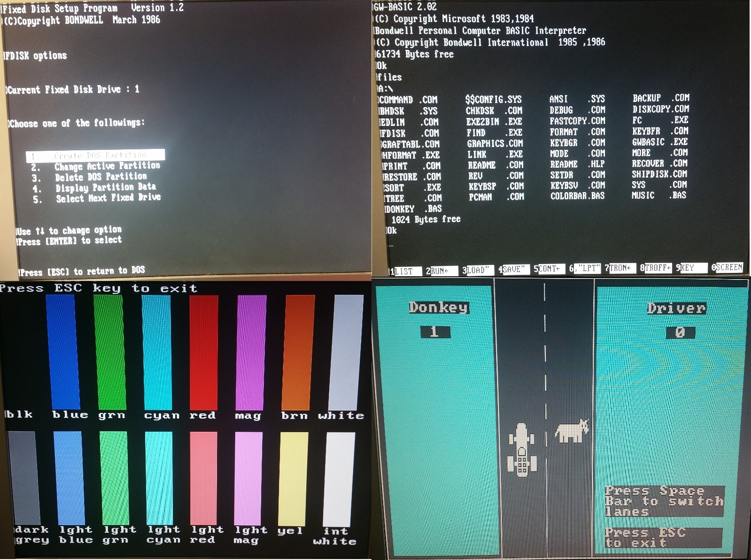Image resolution: width=751 pixels, height=560 pixels.
Task: Click the DONKEY .BAS file entry
Action: [x=413, y=209]
